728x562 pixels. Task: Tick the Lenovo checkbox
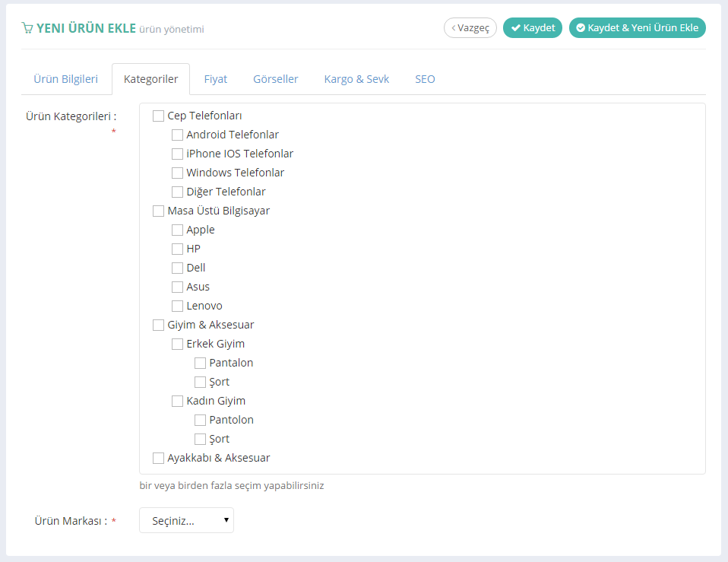point(178,306)
